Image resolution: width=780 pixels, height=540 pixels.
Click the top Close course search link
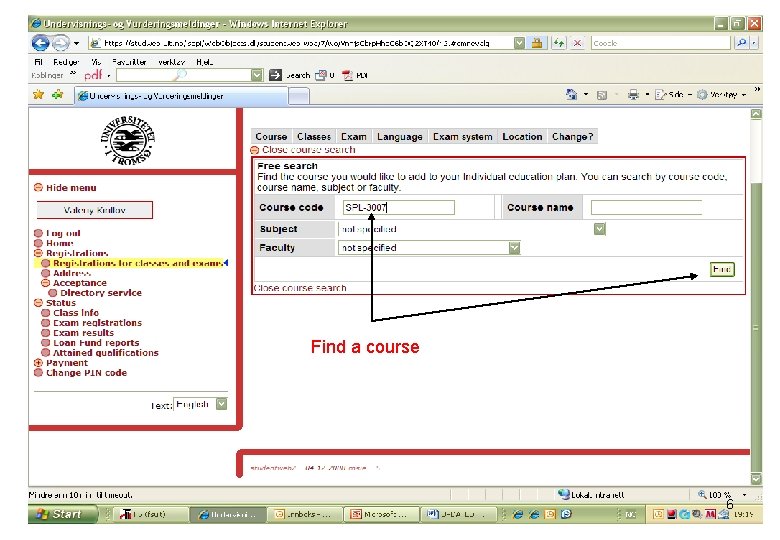[308, 150]
